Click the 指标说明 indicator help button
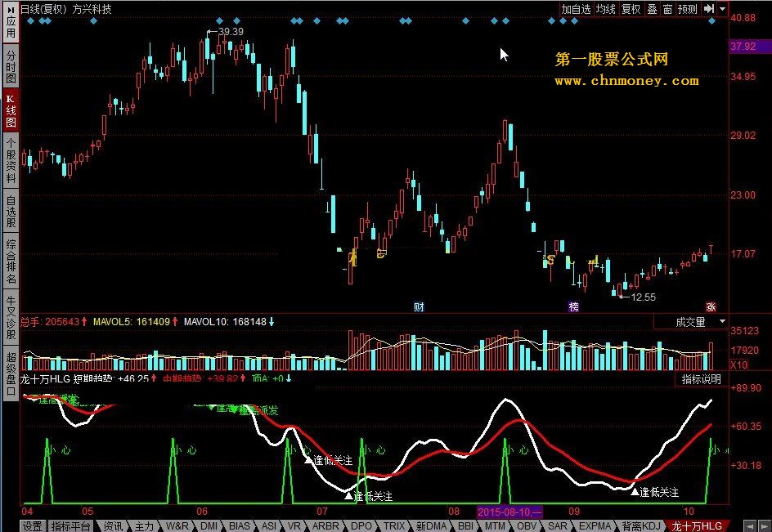This screenshot has width=772, height=532. pos(701,379)
